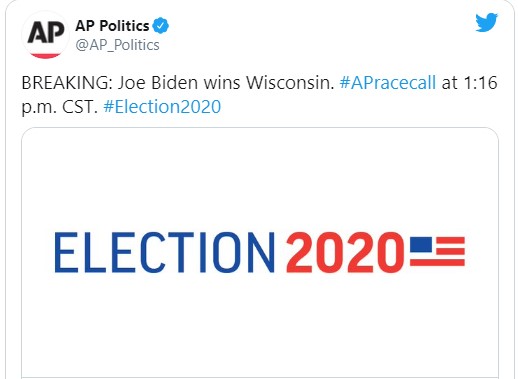Click the blue ELECTION word in the image

[x=165, y=252]
